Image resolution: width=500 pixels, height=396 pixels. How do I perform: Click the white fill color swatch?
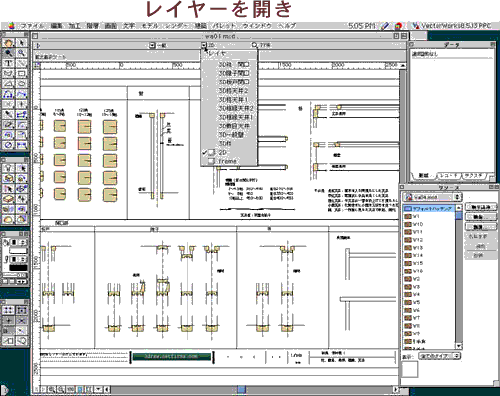[x=18, y=250]
